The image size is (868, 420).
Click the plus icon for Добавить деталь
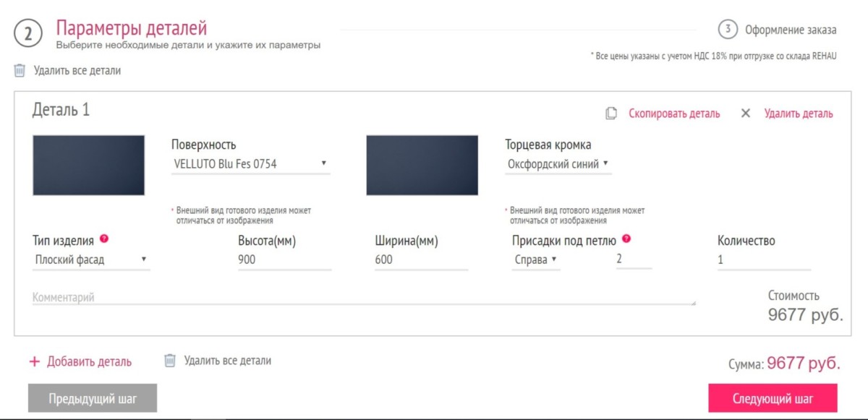pos(34,361)
